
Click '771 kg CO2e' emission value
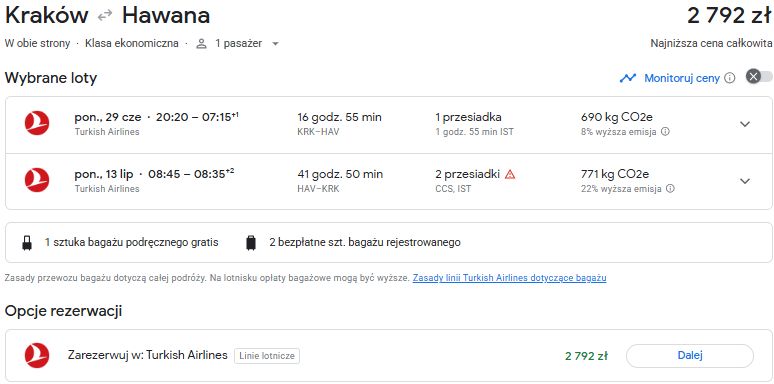pyautogui.click(x=615, y=174)
